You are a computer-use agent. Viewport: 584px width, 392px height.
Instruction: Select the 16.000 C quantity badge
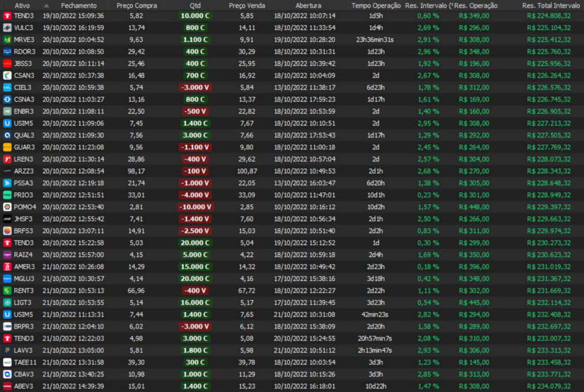[195, 302]
